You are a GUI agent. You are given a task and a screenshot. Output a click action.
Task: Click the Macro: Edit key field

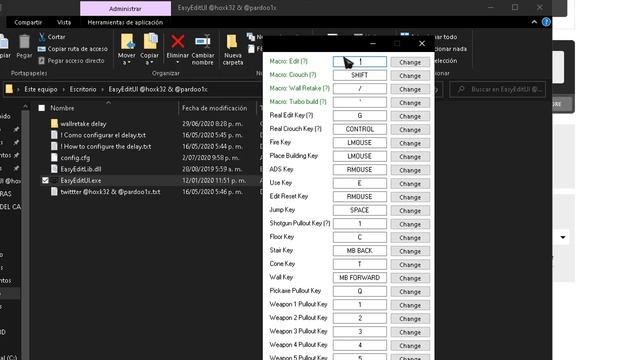[x=360, y=62]
